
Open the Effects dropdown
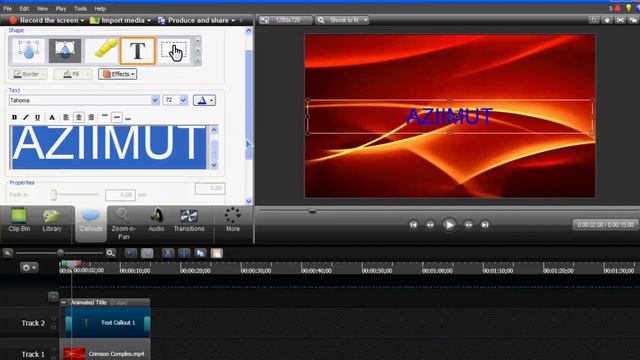pyautogui.click(x=118, y=74)
